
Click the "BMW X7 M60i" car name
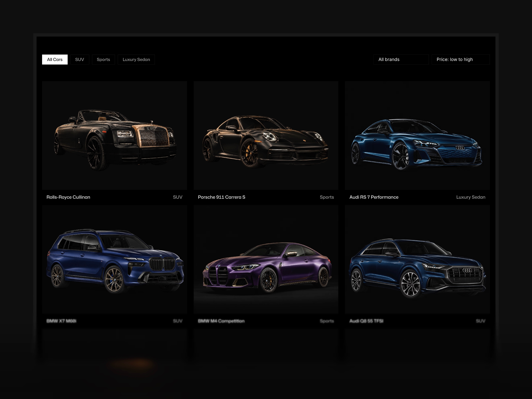click(x=61, y=321)
